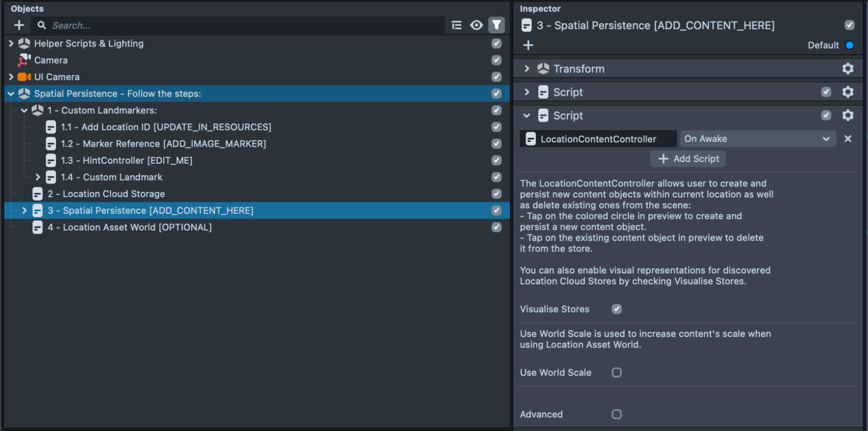Select 2 - Location Cloud Storage object
The width and height of the screenshot is (868, 431).
pyautogui.click(x=106, y=194)
